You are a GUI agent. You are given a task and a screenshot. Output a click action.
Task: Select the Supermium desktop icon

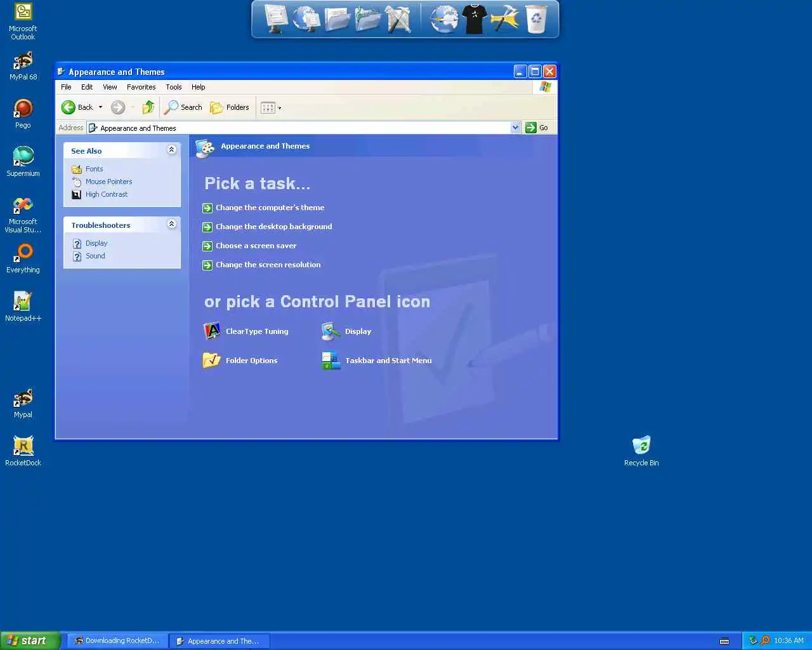pos(23,162)
